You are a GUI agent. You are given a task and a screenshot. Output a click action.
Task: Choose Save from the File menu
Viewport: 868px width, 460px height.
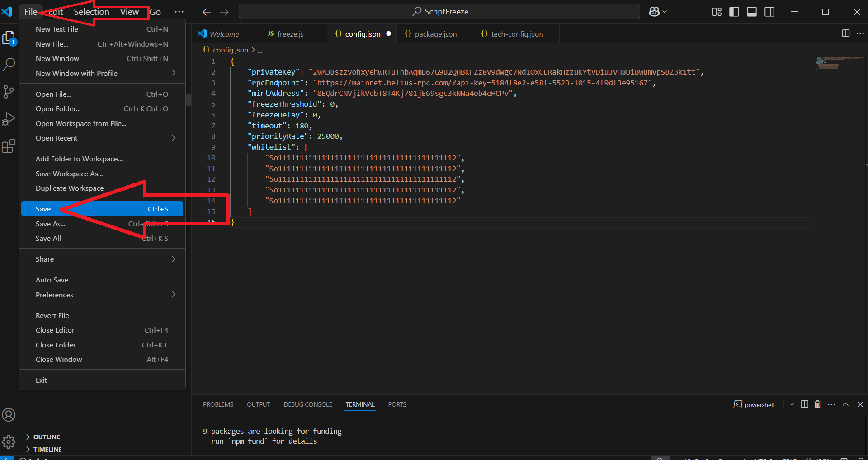point(102,209)
